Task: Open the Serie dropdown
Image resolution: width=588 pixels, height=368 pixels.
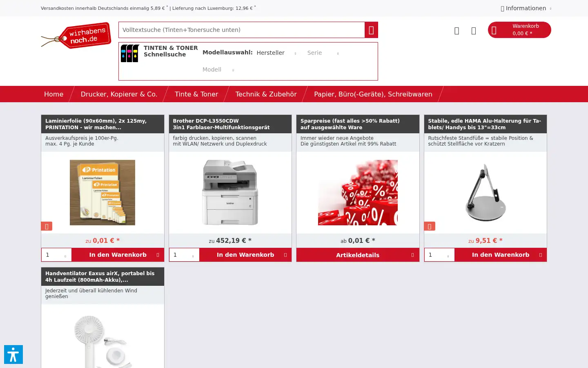Action: tap(323, 53)
